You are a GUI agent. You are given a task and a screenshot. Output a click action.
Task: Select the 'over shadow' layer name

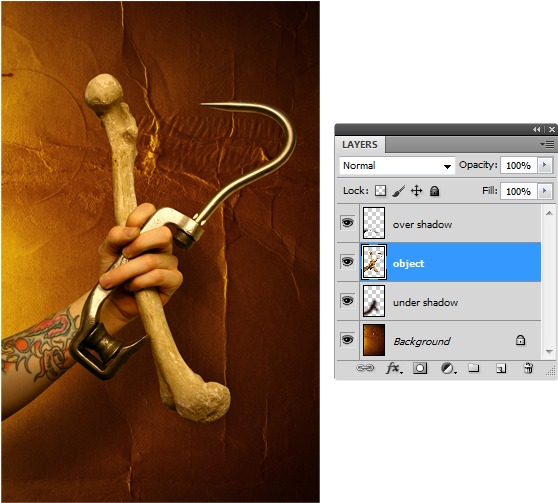tap(422, 224)
